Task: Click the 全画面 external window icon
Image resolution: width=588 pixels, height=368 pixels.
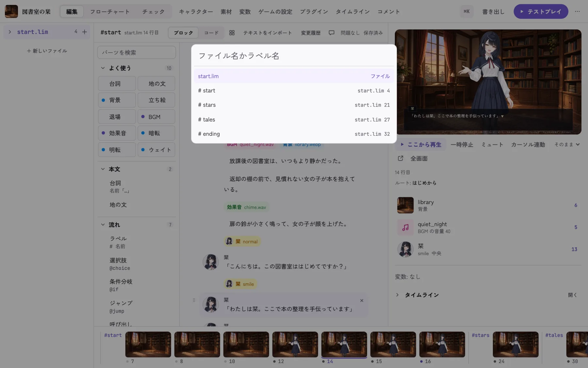Action: click(400, 158)
